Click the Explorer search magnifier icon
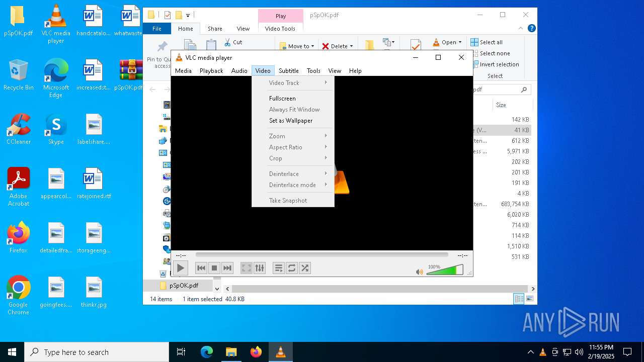This screenshot has width=644, height=362. (524, 89)
